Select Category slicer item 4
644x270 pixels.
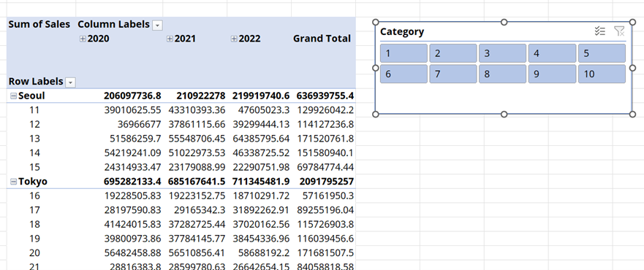552,53
